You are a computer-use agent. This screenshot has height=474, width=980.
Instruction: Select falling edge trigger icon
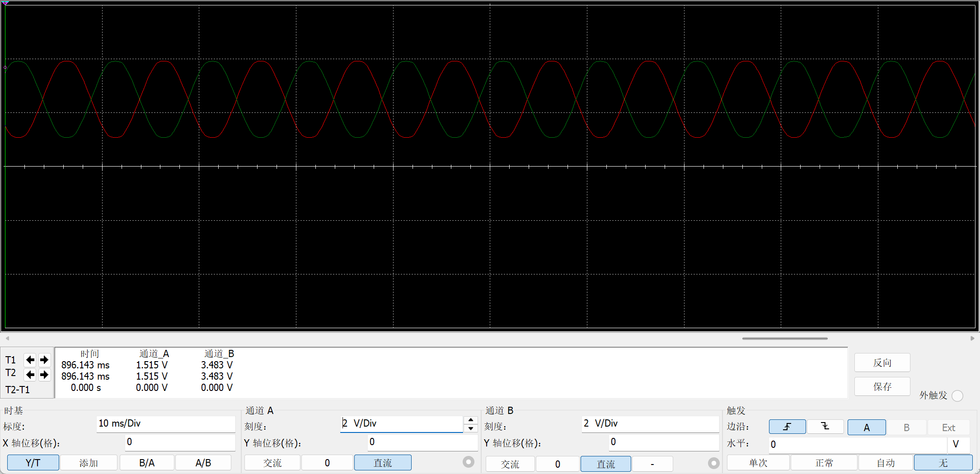point(825,427)
